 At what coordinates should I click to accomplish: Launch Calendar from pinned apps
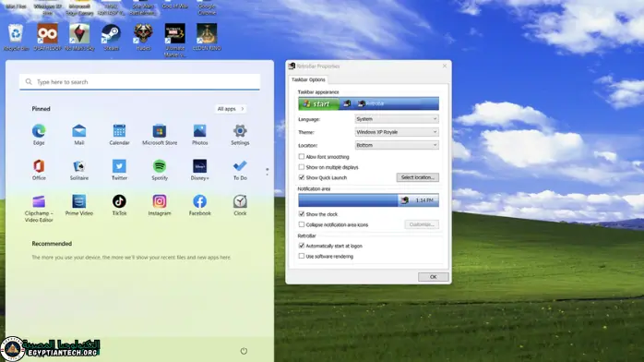pyautogui.click(x=119, y=135)
